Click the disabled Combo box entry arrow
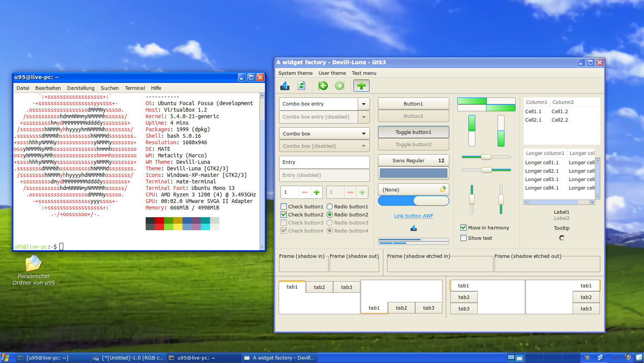 click(364, 117)
